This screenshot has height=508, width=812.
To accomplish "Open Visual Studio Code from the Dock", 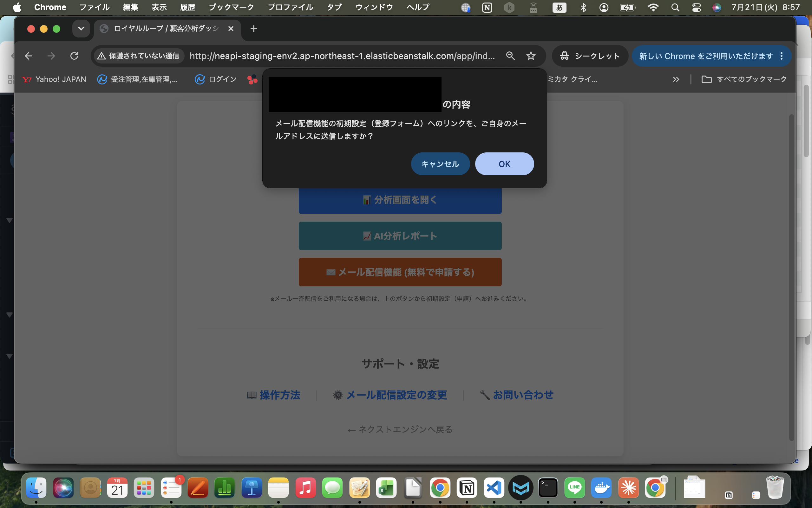I will [494, 487].
